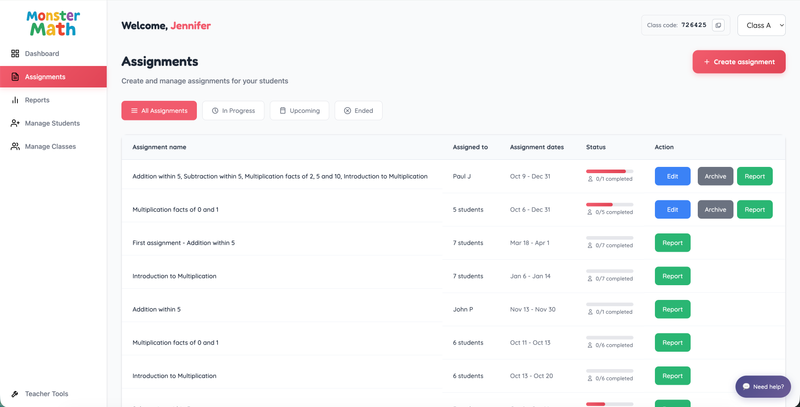Image resolution: width=800 pixels, height=407 pixels.
Task: Switch to the Upcoming filter tab
Action: coord(299,111)
